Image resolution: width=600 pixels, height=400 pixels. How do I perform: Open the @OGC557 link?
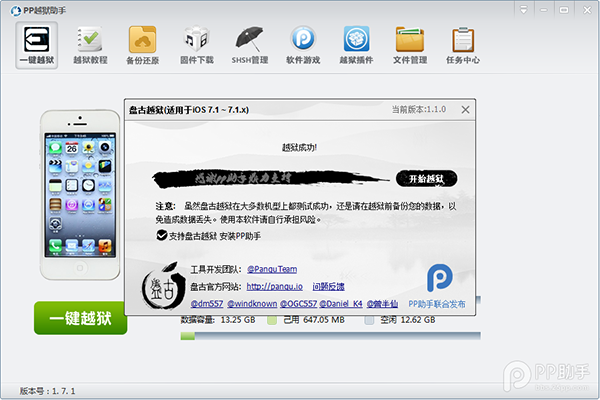coord(298,304)
